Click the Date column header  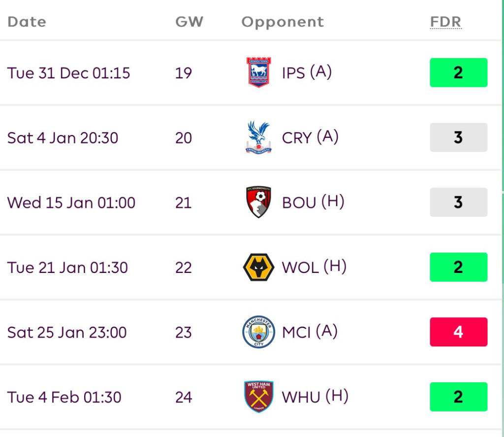[27, 22]
